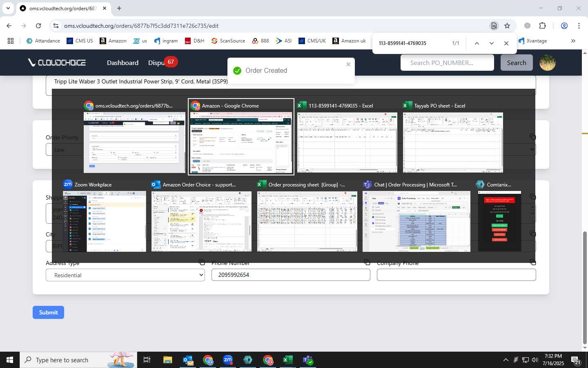Click the Chrome back arrow

tap(9, 26)
